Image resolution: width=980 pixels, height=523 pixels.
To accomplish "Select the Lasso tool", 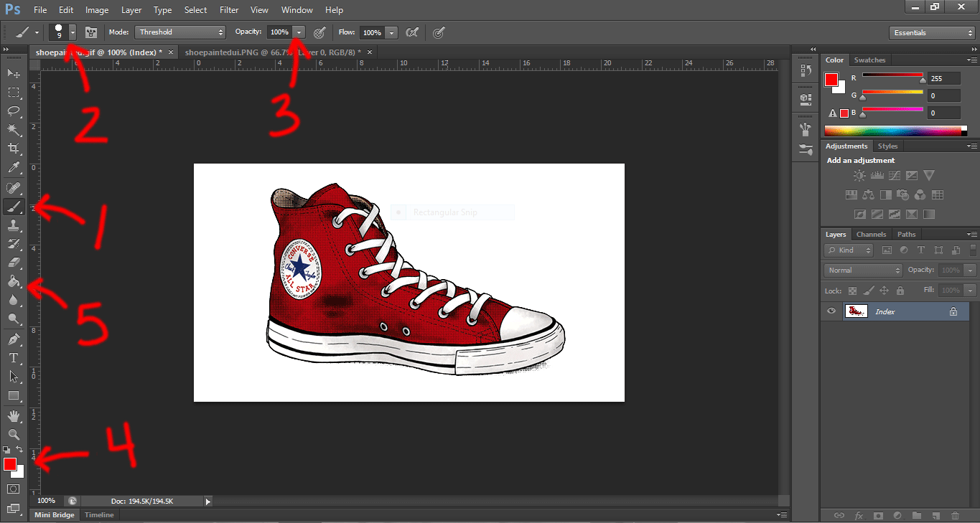I will coord(14,111).
